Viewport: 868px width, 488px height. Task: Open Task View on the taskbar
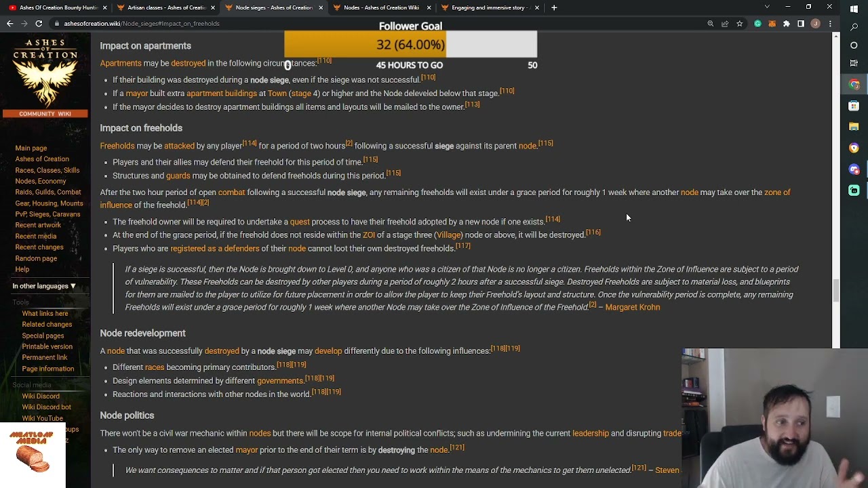[854, 63]
